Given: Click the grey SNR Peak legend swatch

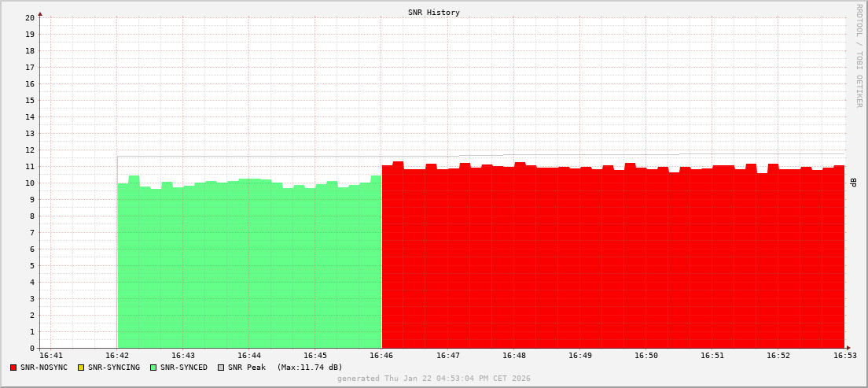Looking at the screenshot, I should point(221,368).
